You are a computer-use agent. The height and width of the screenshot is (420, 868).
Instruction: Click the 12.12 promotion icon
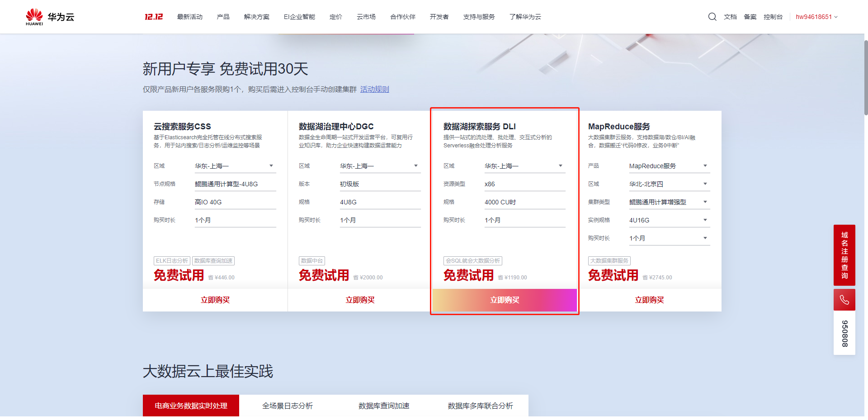click(154, 17)
